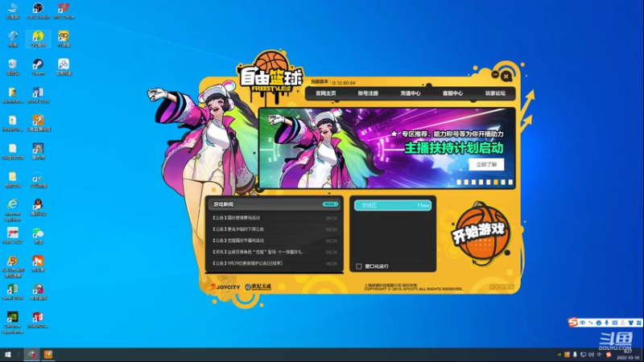Screen dimensions: 644x362
Task: Click the 世纪天成 logo in launcher footer
Action: [258, 287]
